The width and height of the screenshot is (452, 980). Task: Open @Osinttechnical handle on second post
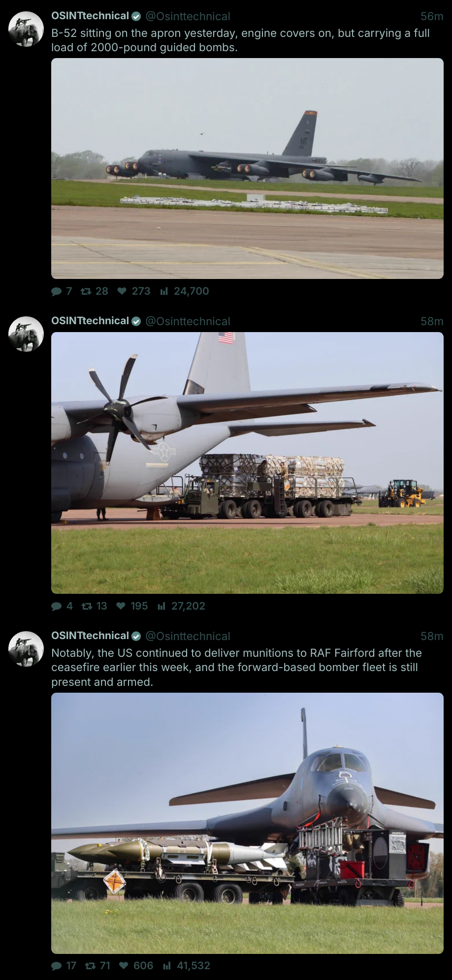(x=188, y=321)
